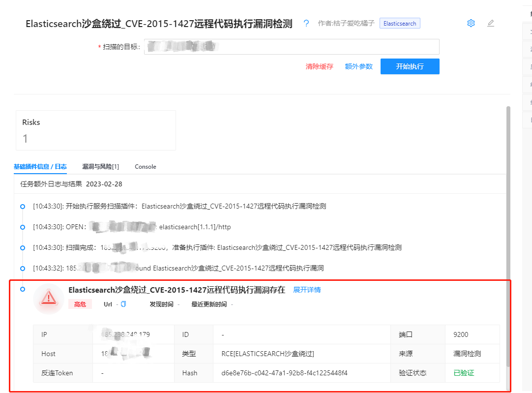Click the edit pencil icon
532x393 pixels.
pos(491,23)
